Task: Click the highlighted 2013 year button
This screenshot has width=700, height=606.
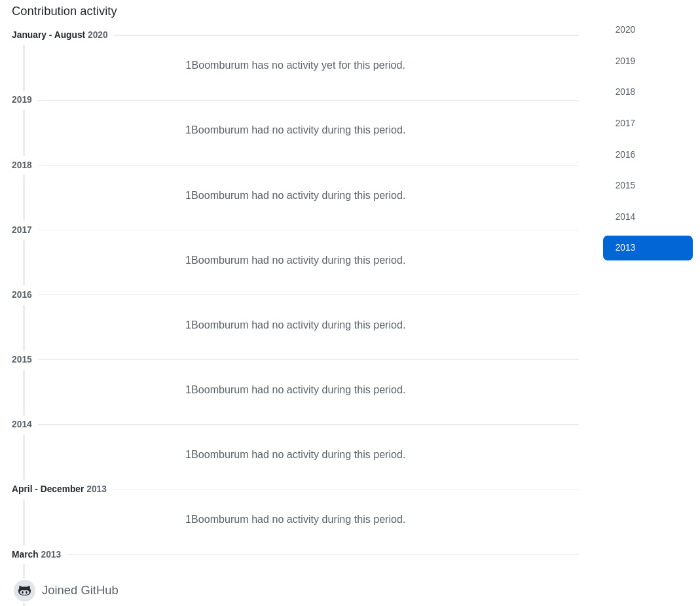Action: 648,248
